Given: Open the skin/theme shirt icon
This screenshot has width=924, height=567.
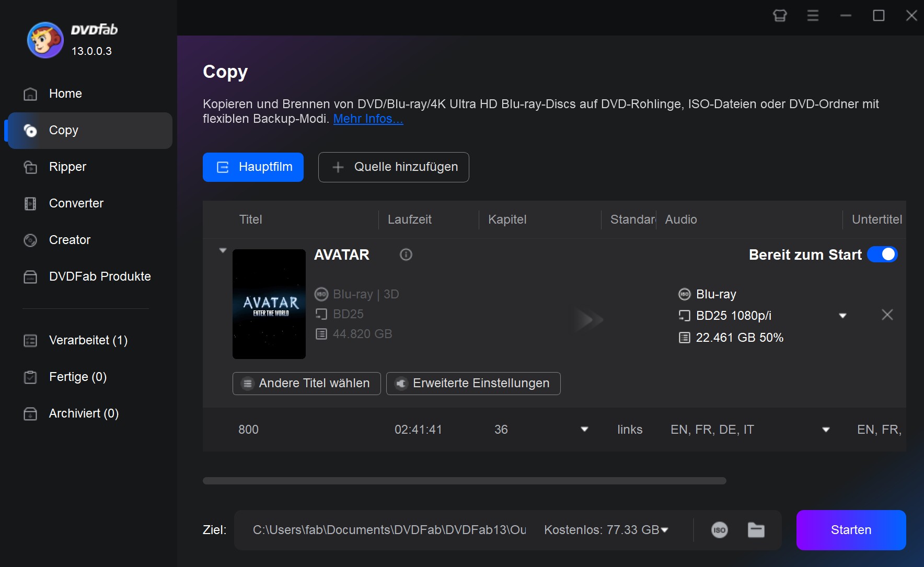Looking at the screenshot, I should [x=780, y=16].
